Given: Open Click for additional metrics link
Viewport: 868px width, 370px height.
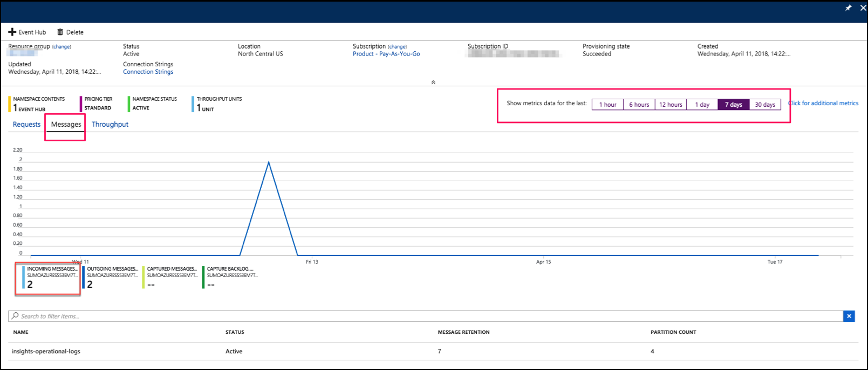Looking at the screenshot, I should coord(824,103).
